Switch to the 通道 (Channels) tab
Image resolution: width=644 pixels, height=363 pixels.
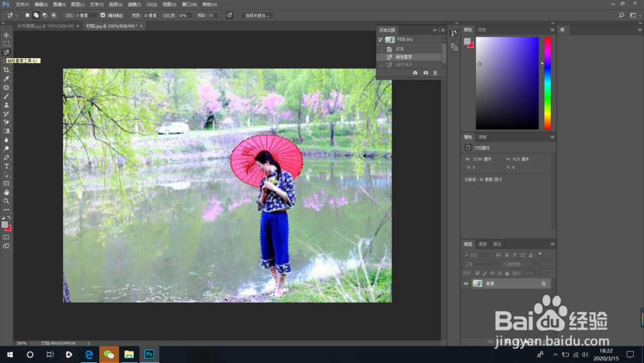tap(482, 244)
